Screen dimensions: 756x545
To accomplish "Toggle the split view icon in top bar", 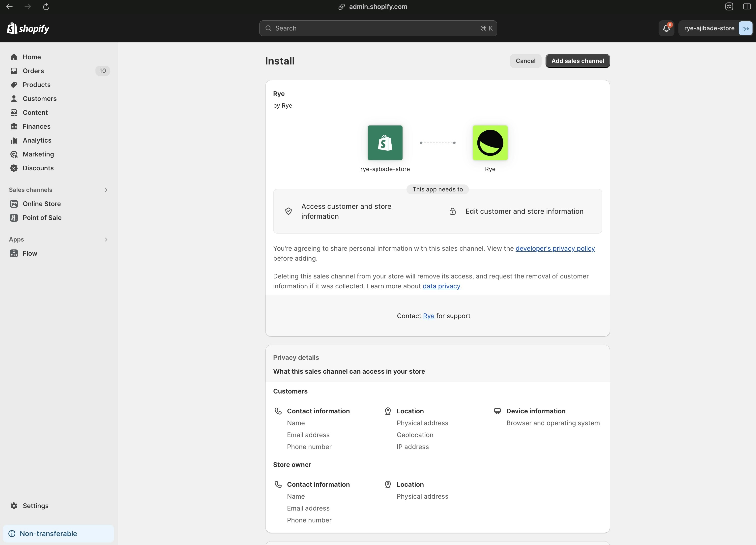I will pyautogui.click(x=747, y=6).
